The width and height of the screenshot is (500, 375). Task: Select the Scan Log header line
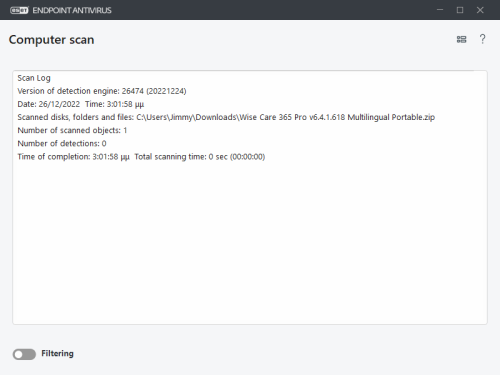tap(34, 78)
